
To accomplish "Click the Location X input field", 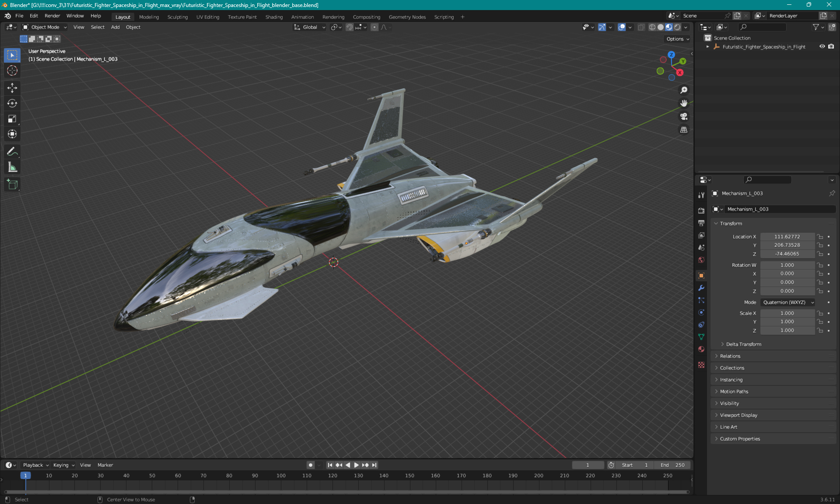I will pyautogui.click(x=787, y=236).
